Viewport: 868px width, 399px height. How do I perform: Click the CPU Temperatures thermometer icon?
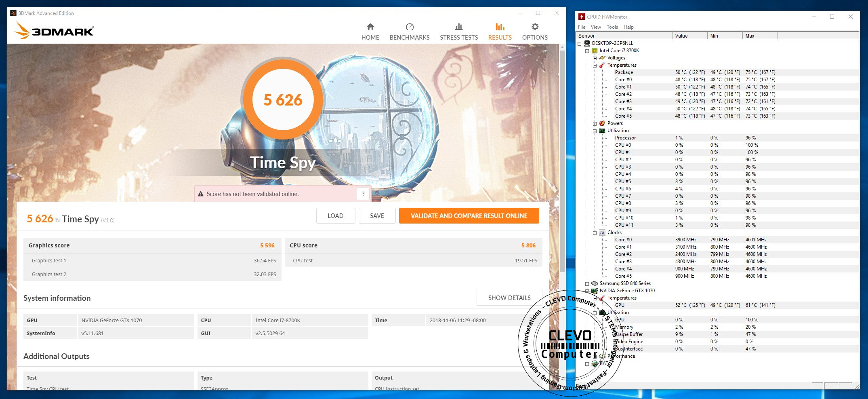602,65
